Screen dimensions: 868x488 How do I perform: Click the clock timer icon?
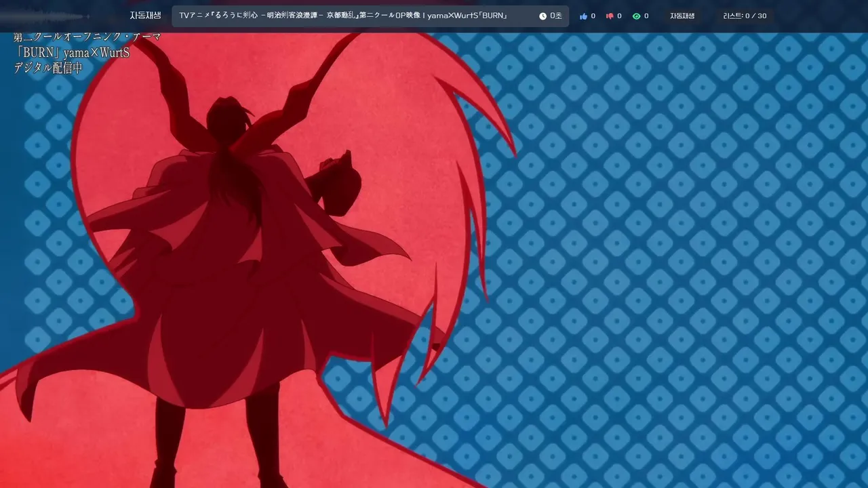(542, 16)
